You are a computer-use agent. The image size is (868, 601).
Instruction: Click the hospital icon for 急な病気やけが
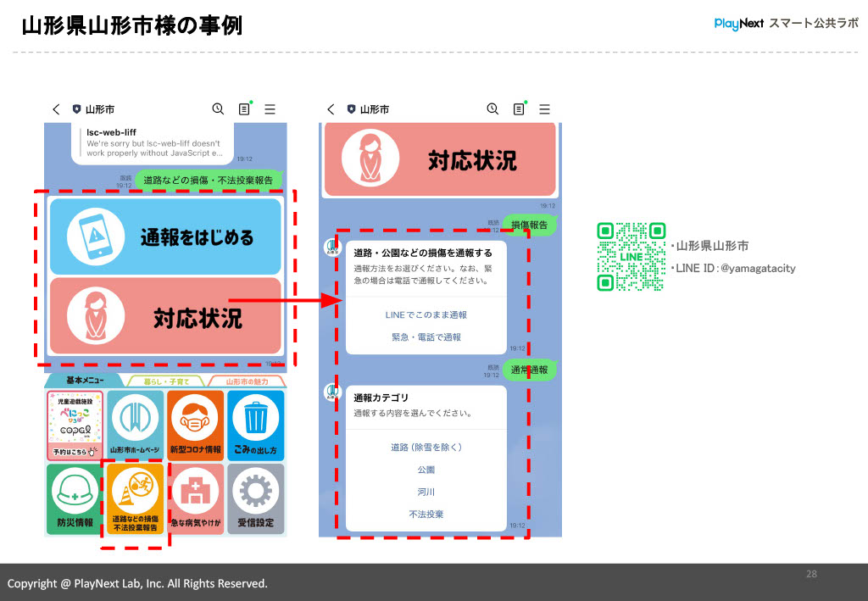pos(195,498)
